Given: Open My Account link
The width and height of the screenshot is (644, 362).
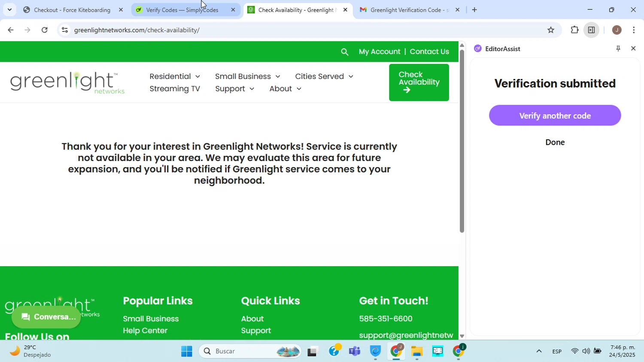Looking at the screenshot, I should point(380,52).
